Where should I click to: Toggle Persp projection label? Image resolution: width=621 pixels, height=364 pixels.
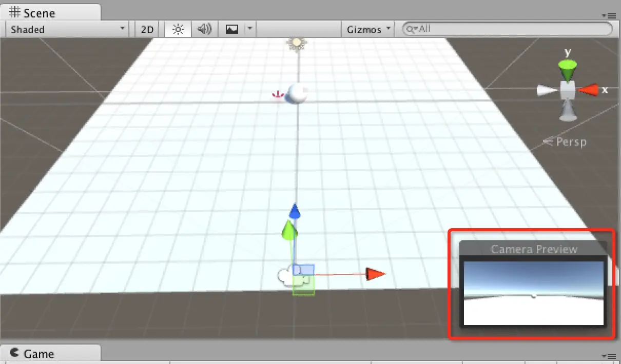565,141
